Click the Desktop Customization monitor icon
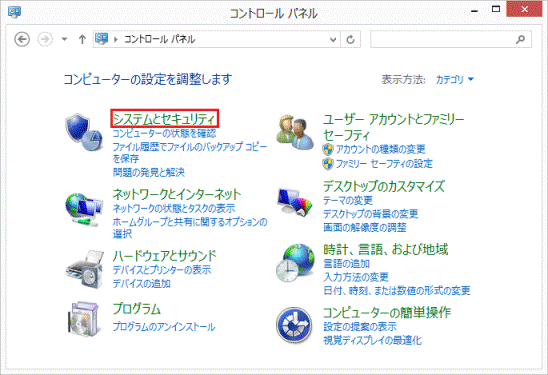The width and height of the screenshot is (548, 375). pyautogui.click(x=295, y=202)
